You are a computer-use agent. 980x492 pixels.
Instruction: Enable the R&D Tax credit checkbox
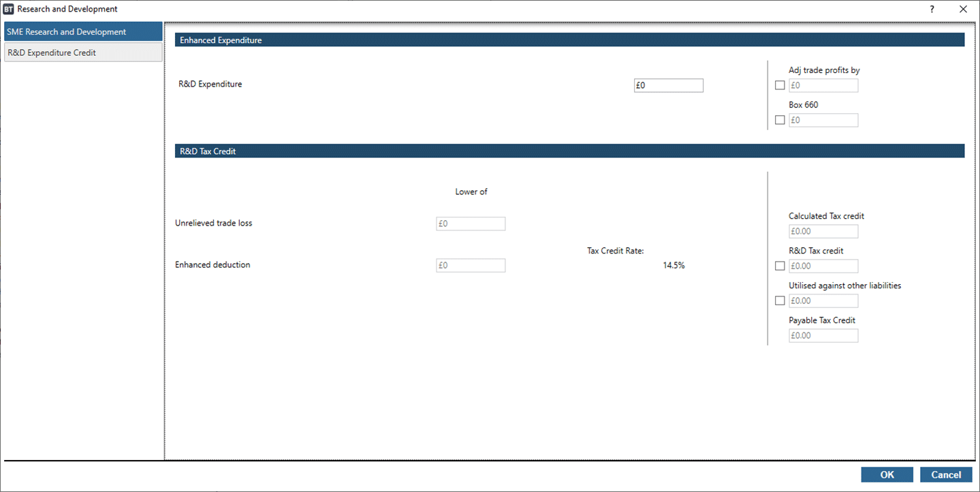pyautogui.click(x=780, y=266)
